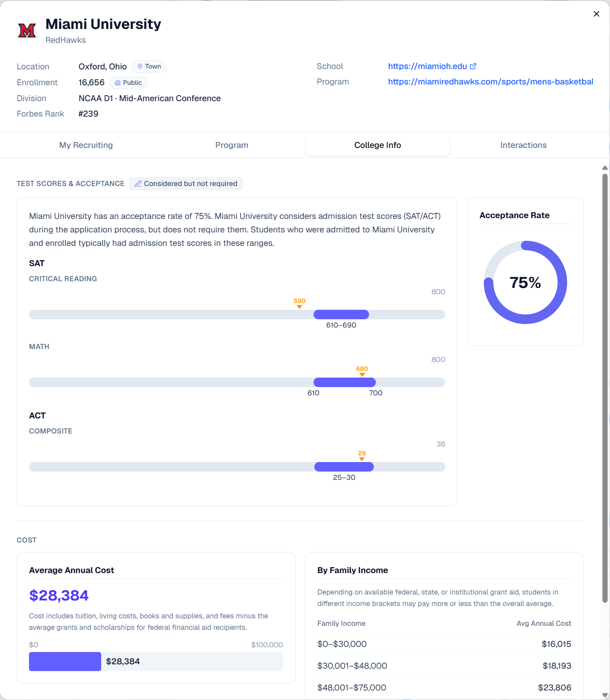Click the $23,806 cost value
The height and width of the screenshot is (700, 610).
pyautogui.click(x=554, y=688)
